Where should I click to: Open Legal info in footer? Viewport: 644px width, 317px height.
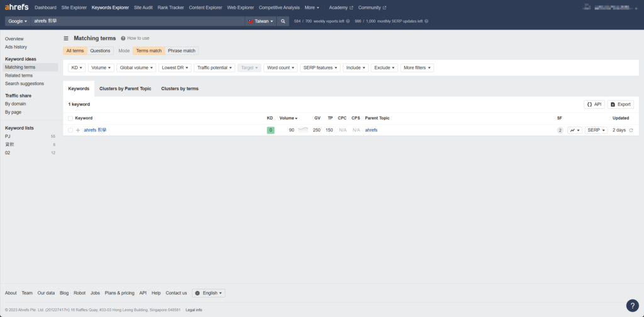pos(194,310)
